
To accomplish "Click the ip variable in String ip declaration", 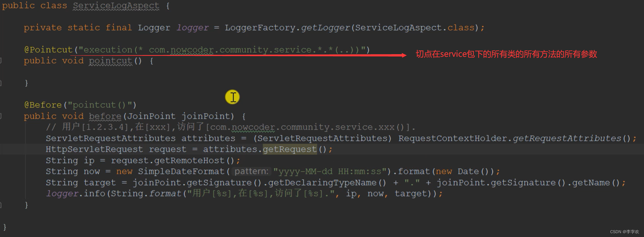I will pos(89,160).
